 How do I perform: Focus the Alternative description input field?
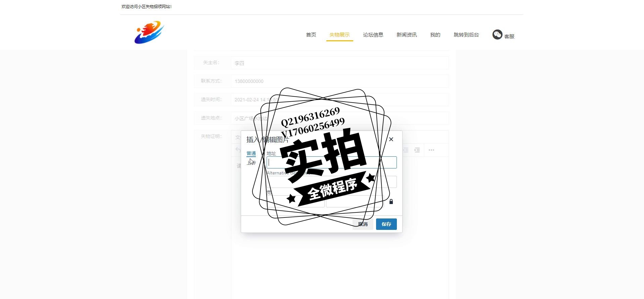pyautogui.click(x=332, y=182)
